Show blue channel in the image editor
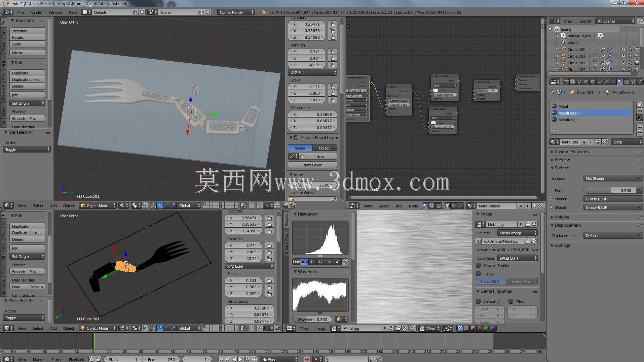 (x=493, y=328)
